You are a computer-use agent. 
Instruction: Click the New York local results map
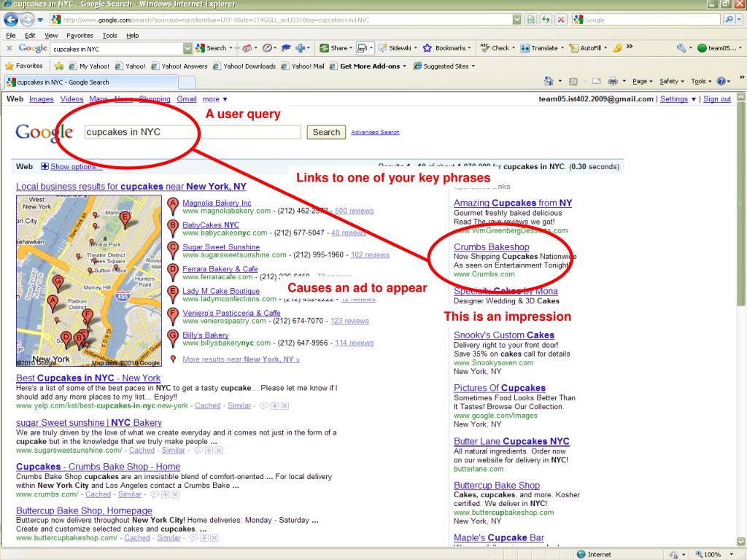click(88, 281)
